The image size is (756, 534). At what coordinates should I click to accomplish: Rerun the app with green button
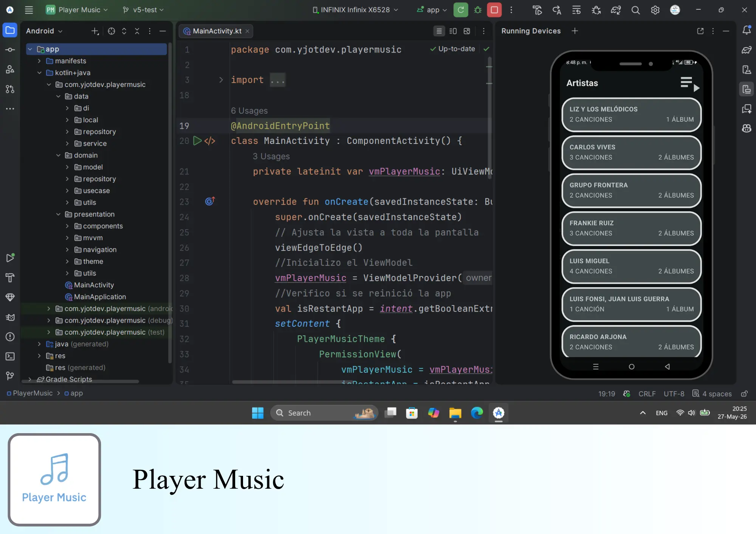point(461,10)
